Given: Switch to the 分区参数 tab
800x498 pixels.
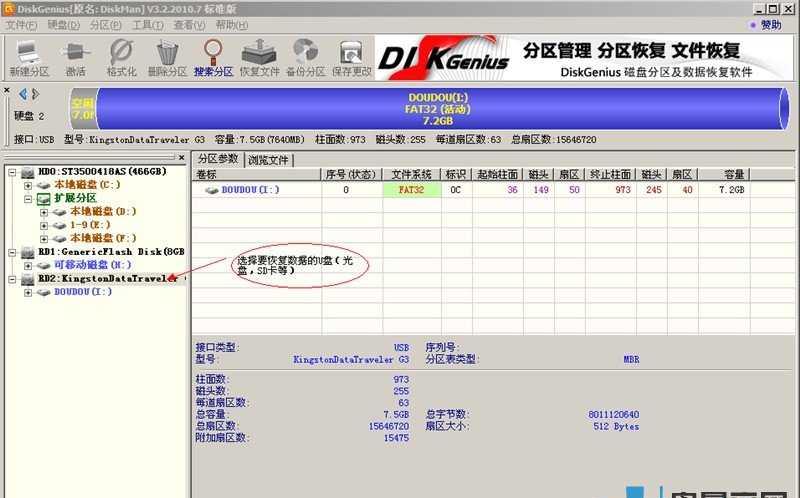Looking at the screenshot, I should (218, 159).
